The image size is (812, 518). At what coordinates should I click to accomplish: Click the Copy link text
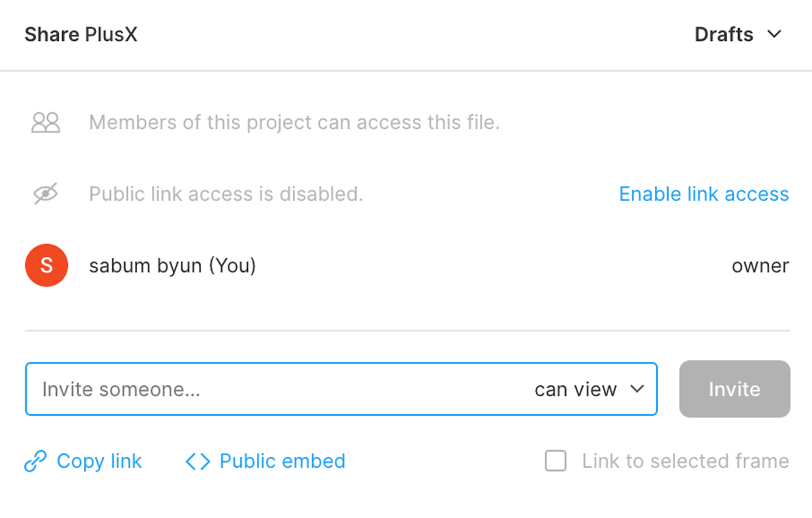click(99, 461)
